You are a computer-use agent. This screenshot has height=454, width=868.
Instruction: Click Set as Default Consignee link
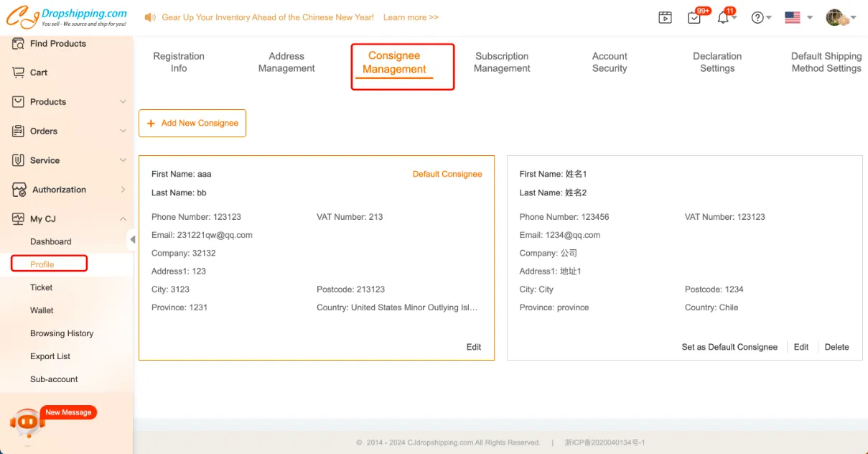pyautogui.click(x=729, y=347)
